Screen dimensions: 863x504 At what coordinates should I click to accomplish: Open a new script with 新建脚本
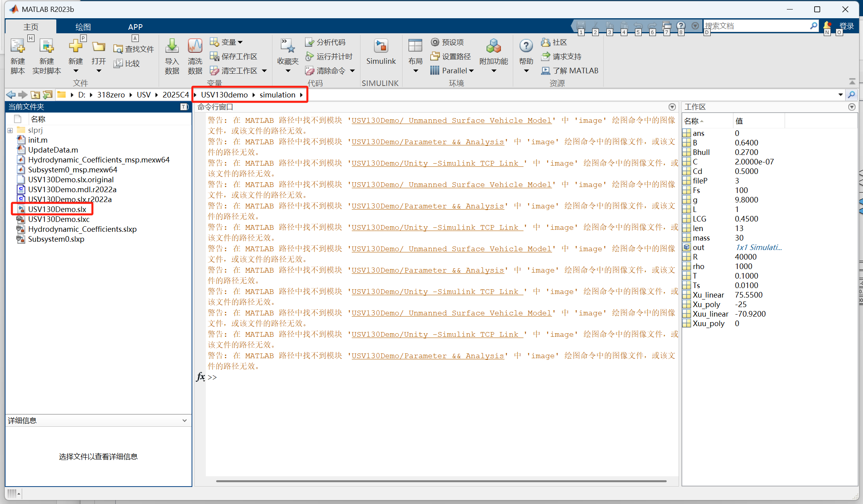click(x=17, y=55)
